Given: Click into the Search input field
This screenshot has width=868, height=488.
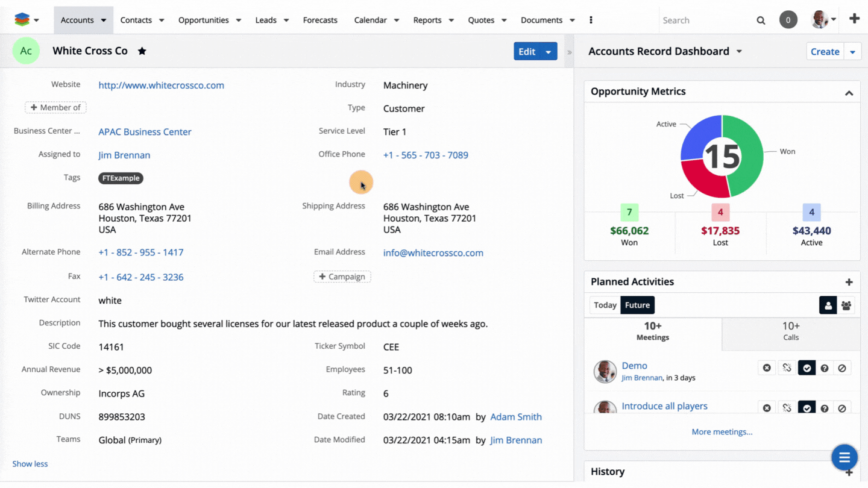Looking at the screenshot, I should click(x=705, y=20).
